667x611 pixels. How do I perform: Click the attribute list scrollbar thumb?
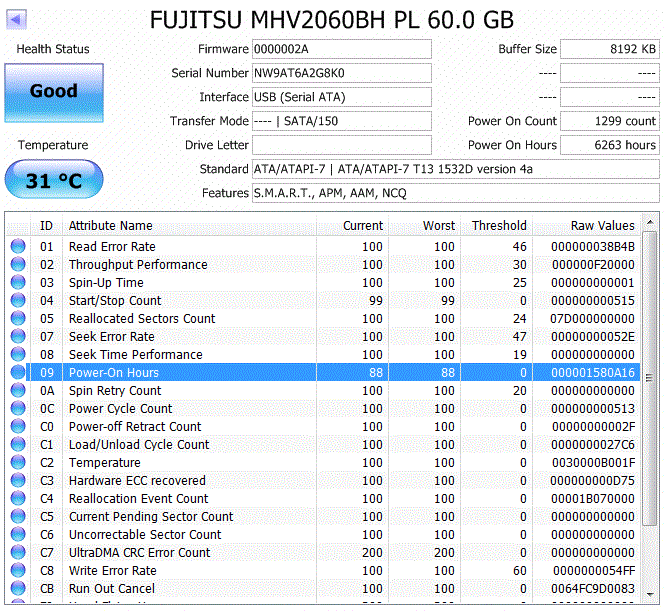(x=650, y=378)
